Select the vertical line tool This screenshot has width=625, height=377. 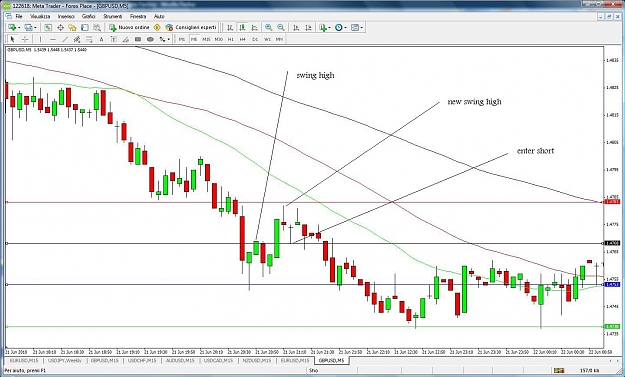tap(40, 39)
